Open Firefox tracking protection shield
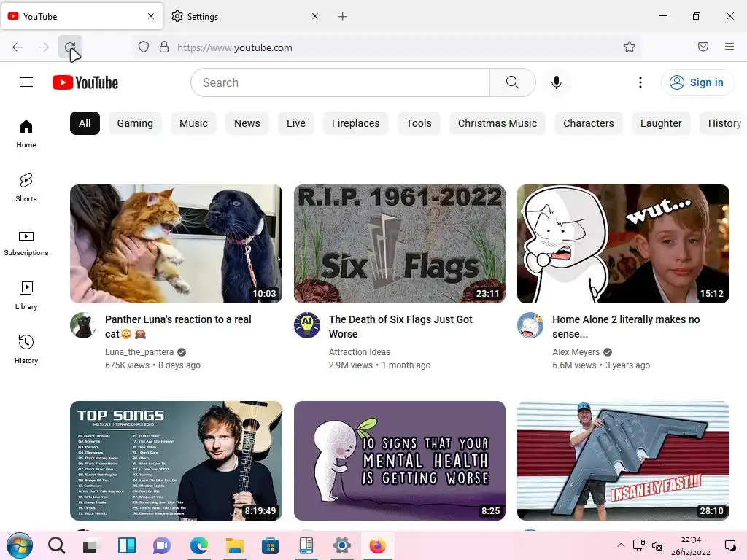Screen dimensions: 747x560 (144, 47)
